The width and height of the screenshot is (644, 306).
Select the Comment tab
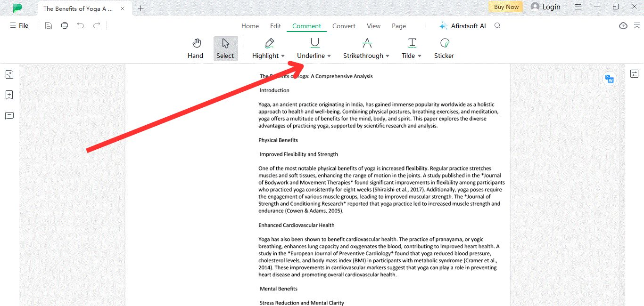click(x=306, y=26)
